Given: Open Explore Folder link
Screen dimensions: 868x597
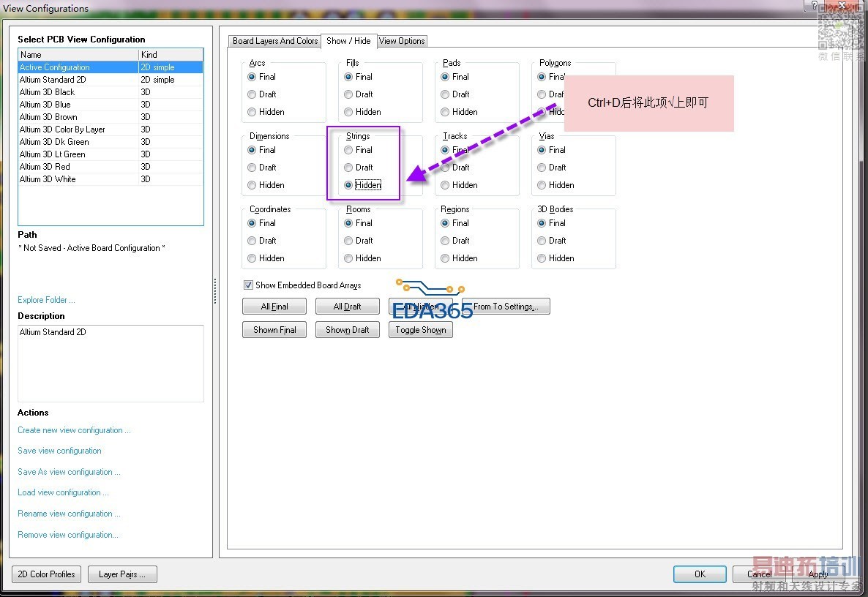Looking at the screenshot, I should tap(46, 300).
